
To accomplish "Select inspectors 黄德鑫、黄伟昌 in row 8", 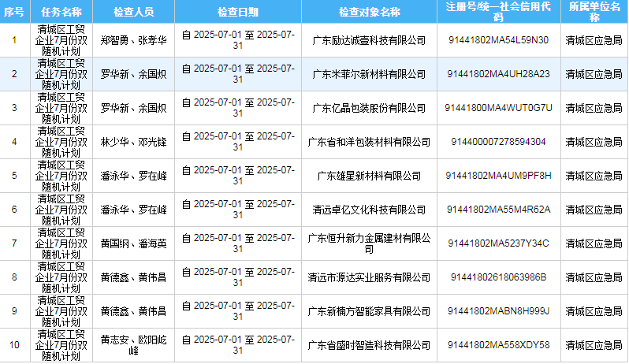I will 133,277.
